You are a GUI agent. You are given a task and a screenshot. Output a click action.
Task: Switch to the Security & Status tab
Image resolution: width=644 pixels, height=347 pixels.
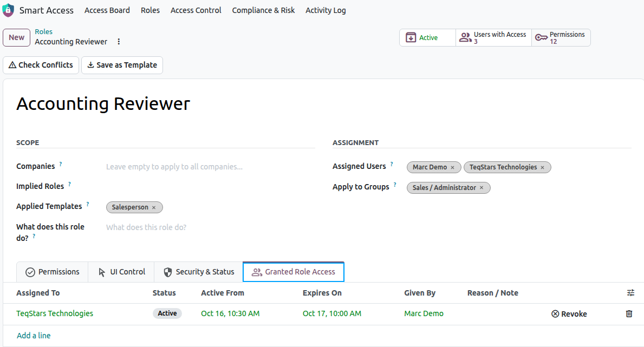point(198,272)
